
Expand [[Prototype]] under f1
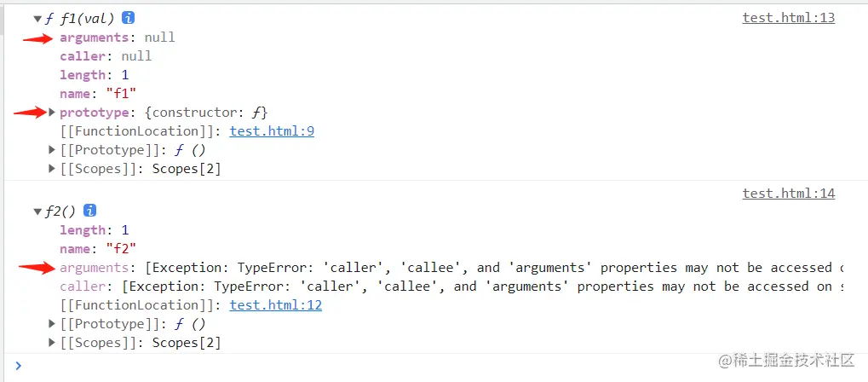tap(53, 150)
